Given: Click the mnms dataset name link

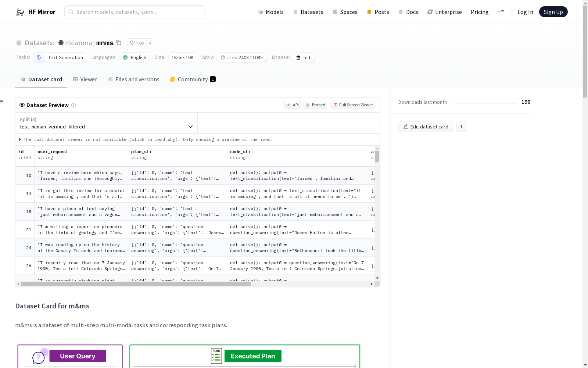Looking at the screenshot, I should (x=105, y=43).
